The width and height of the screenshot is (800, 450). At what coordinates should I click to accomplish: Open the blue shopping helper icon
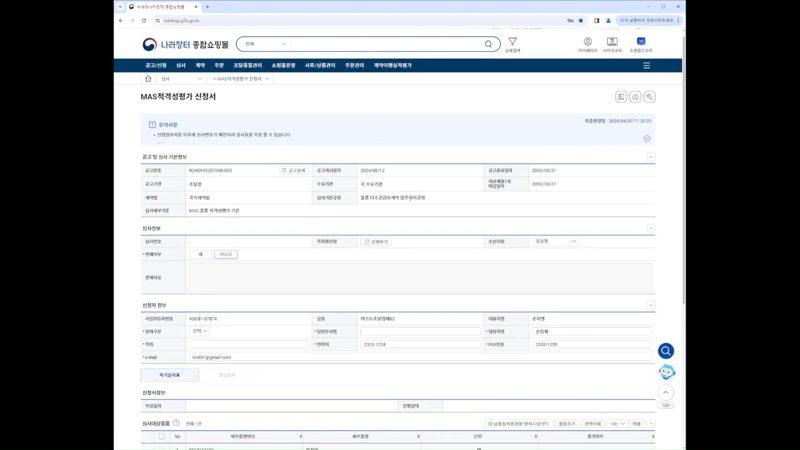(641, 42)
